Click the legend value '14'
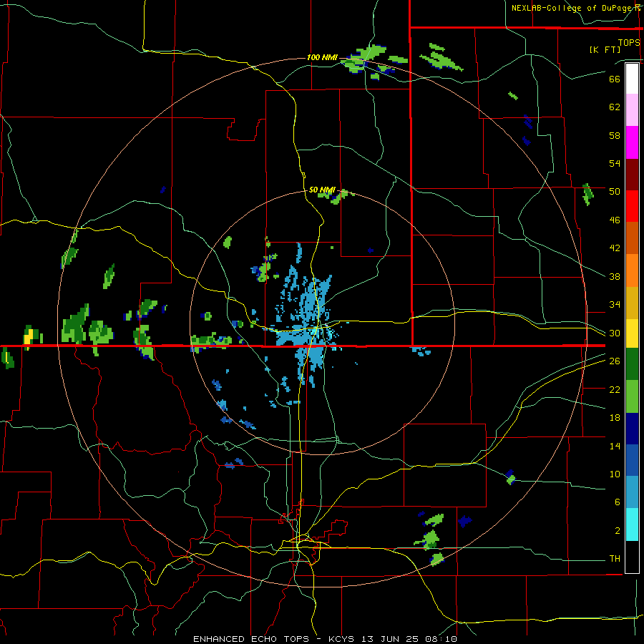The height and width of the screenshot is (644, 644). pos(615,446)
